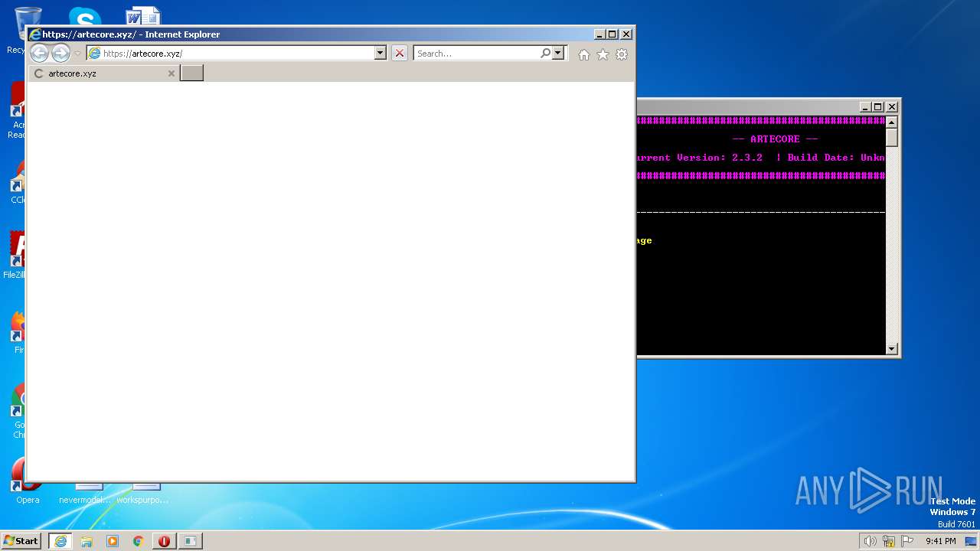Open the Windows Start menu
This screenshot has height=551, width=980.
21,541
